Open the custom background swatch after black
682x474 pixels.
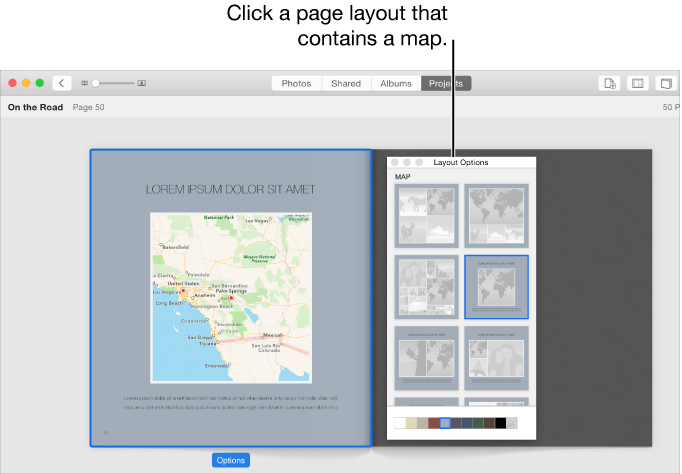pos(512,423)
